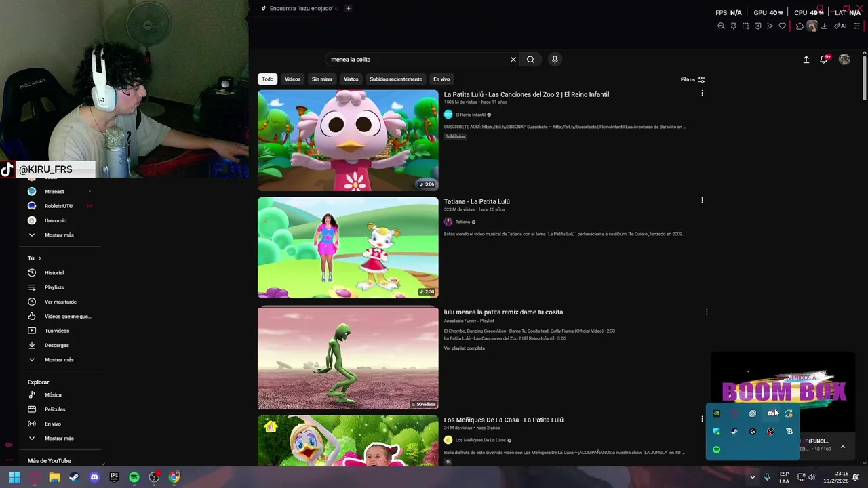Click the send/flow arrow icon in toolbar

coord(770,26)
